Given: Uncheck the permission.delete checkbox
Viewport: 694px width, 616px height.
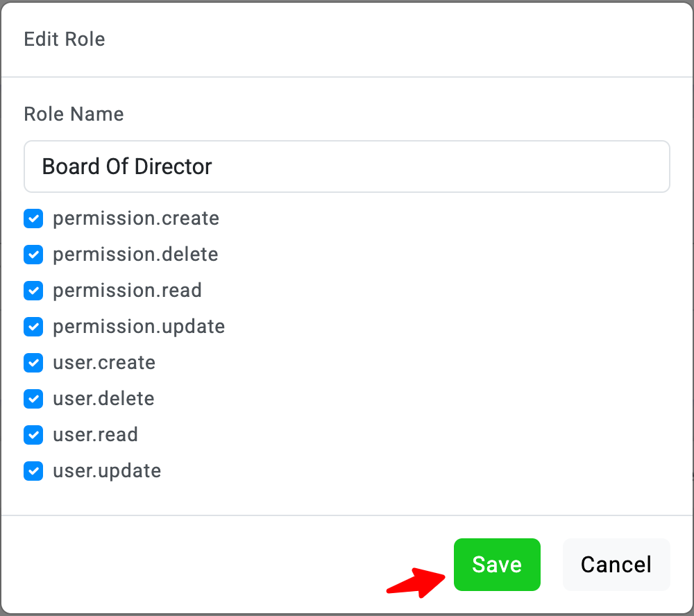Looking at the screenshot, I should point(33,255).
